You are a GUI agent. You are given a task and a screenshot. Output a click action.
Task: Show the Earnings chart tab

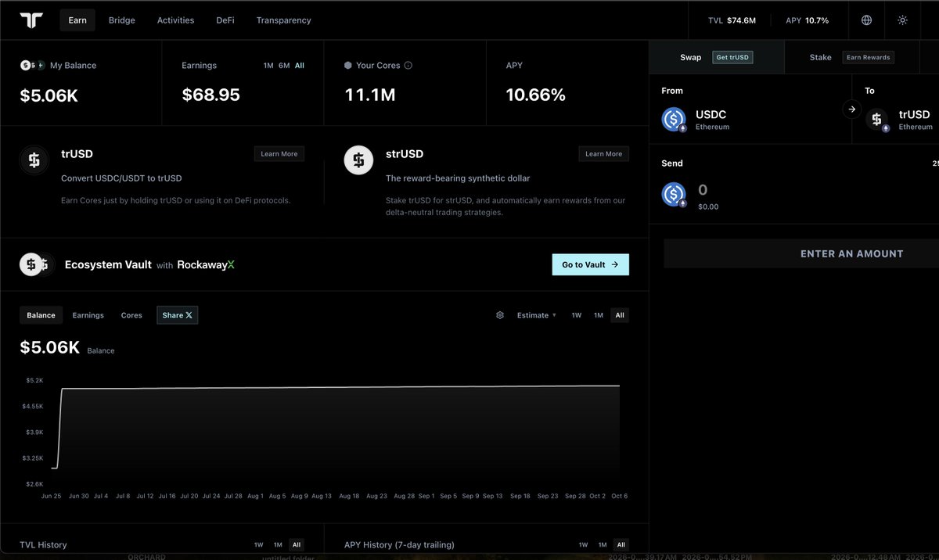click(x=88, y=315)
